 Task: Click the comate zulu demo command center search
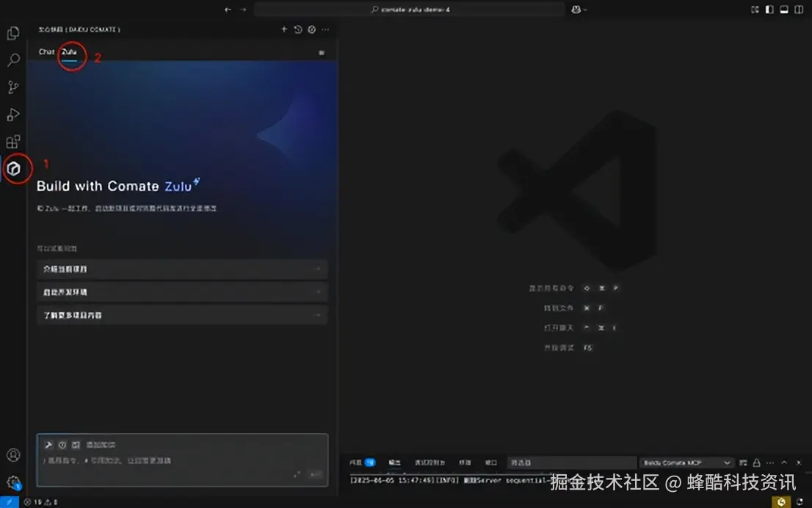point(410,10)
